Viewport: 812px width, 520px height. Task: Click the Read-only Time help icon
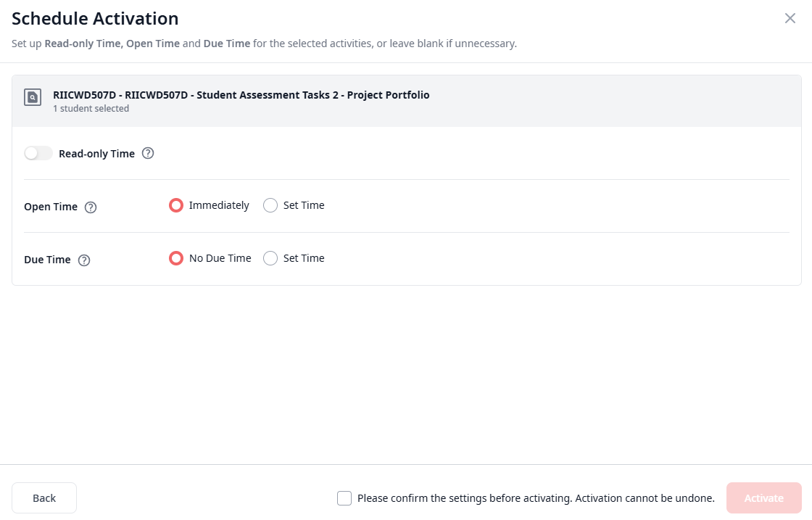pyautogui.click(x=148, y=153)
